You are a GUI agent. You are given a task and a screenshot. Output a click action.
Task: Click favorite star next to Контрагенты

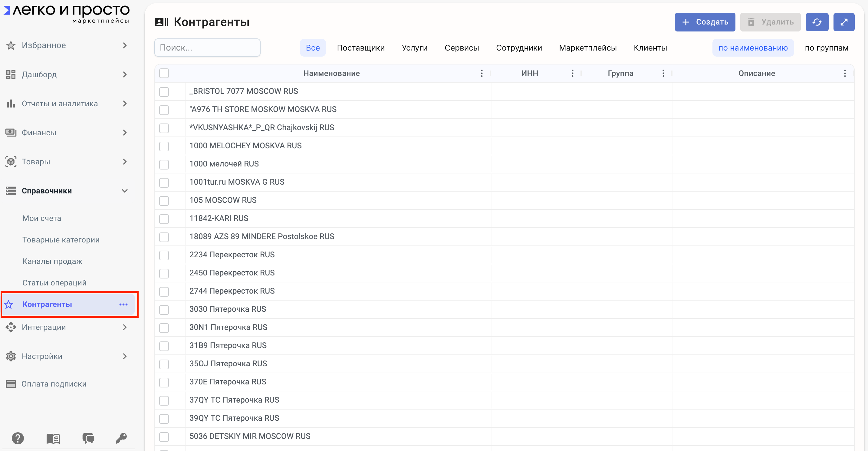click(x=9, y=305)
